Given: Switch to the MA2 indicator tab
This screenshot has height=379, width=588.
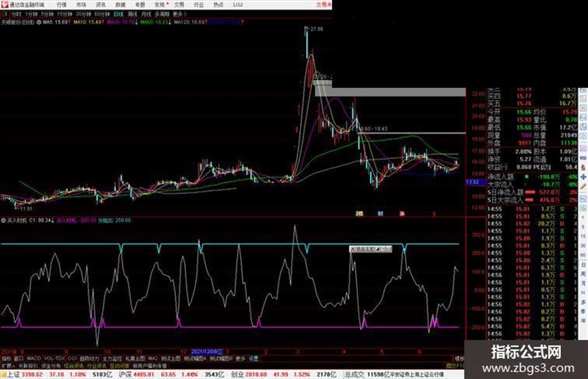Looking at the screenshot, I should 152,358.
